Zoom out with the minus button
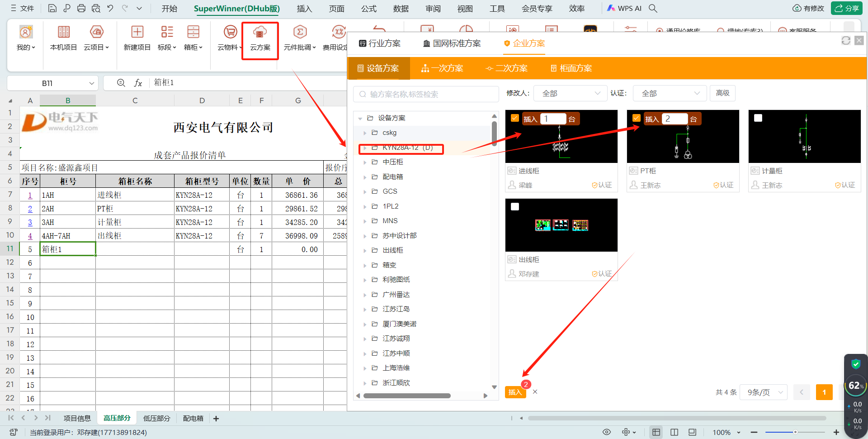Viewport: 868px width, 439px height. point(754,432)
